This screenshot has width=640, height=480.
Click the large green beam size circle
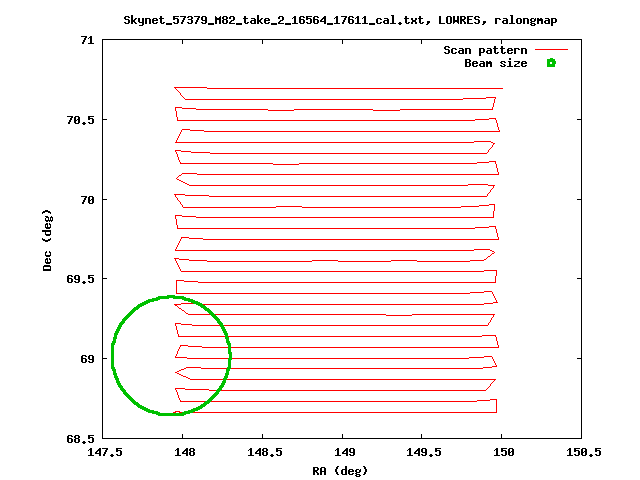coord(171,356)
